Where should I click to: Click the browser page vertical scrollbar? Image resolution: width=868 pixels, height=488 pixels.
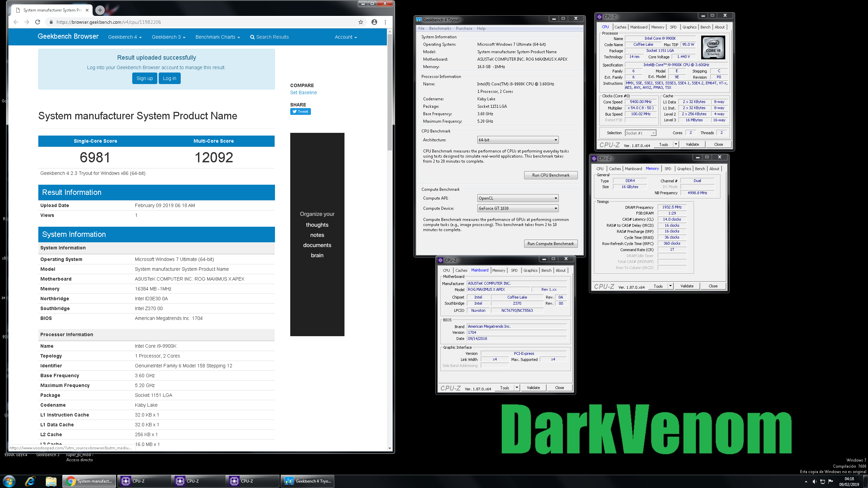(x=390, y=92)
